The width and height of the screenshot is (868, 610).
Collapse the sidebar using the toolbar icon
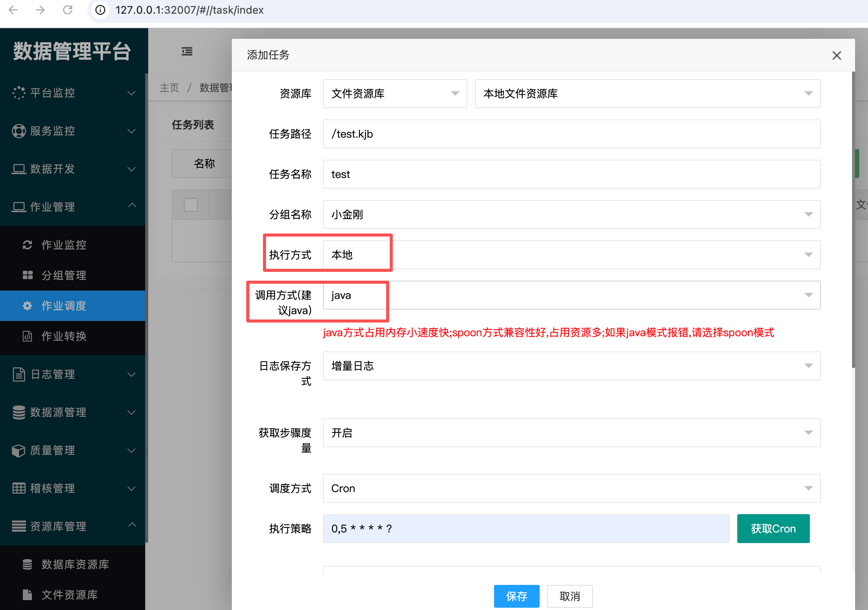point(187,51)
